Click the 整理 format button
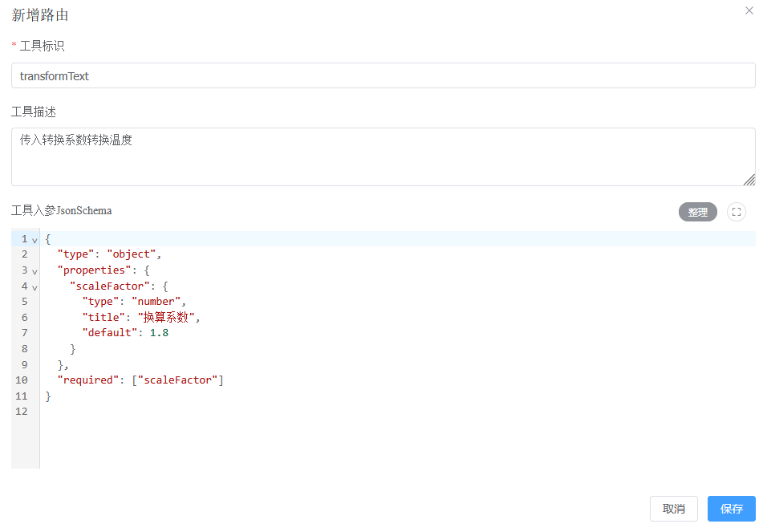Image resolution: width=763 pixels, height=532 pixels. pyautogui.click(x=697, y=211)
